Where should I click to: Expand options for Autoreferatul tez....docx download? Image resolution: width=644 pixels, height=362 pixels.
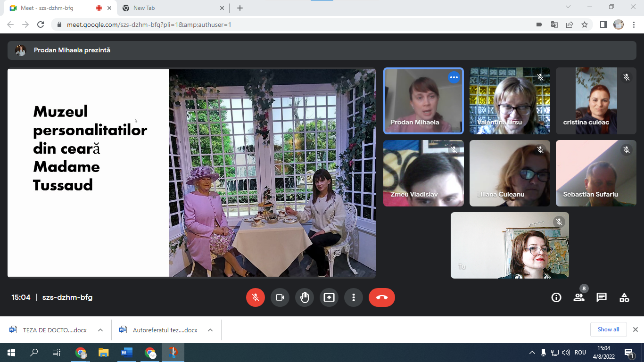pyautogui.click(x=210, y=330)
